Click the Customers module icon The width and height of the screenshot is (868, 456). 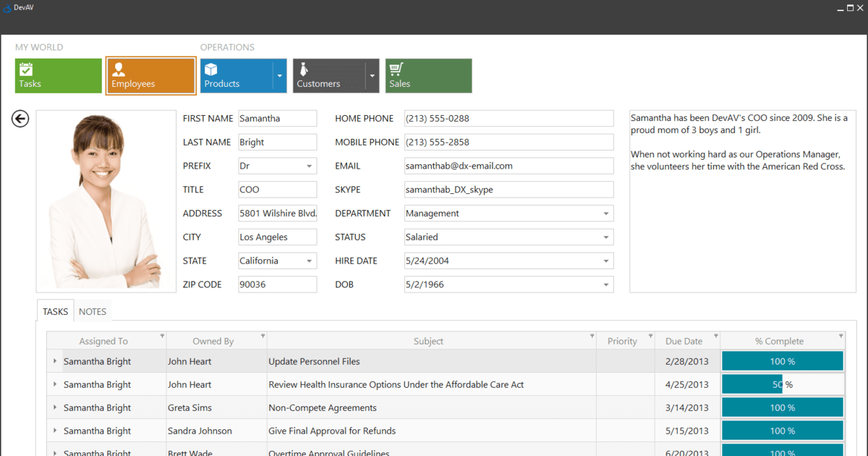305,70
